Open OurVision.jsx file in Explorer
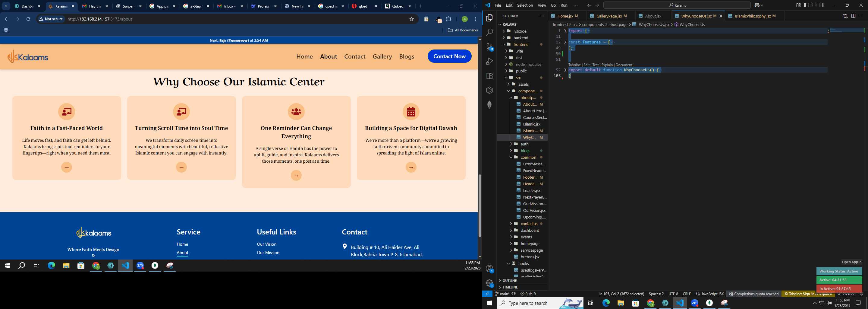This screenshot has width=868, height=309. (x=534, y=211)
